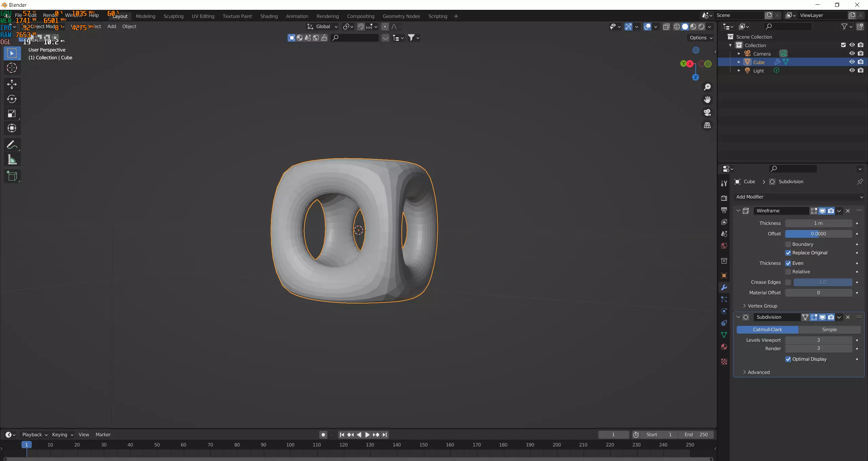Collapse the Wireframe modifier panel
Viewport: 868px width, 461px height.
click(x=738, y=211)
